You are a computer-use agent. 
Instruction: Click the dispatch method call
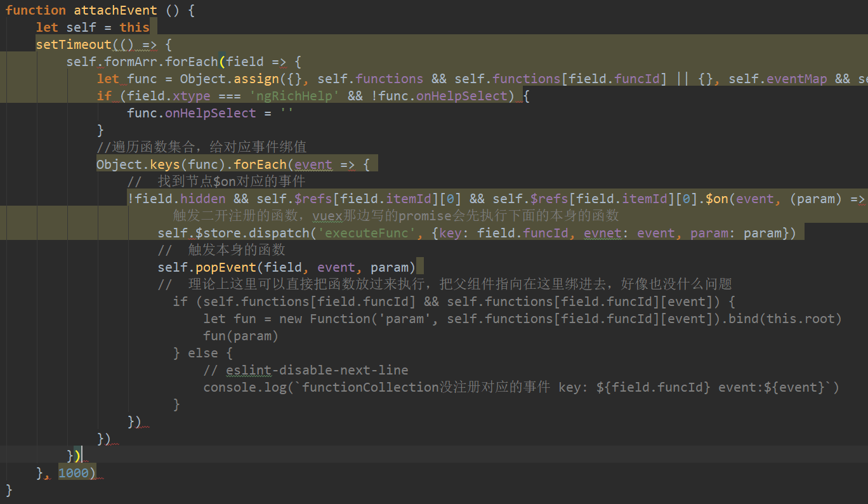(279, 233)
